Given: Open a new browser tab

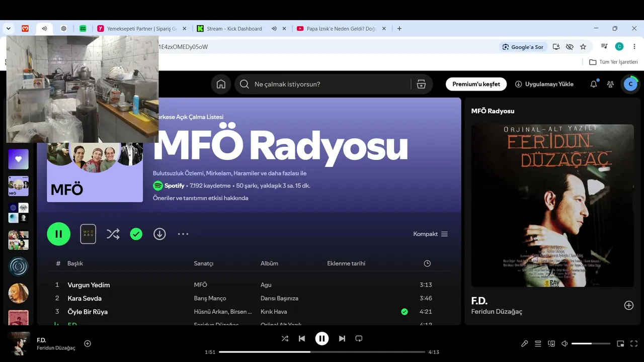Looking at the screenshot, I should [x=399, y=29].
